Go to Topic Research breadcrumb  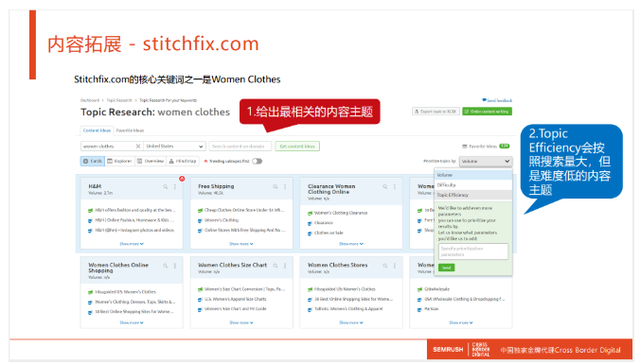coord(119,100)
